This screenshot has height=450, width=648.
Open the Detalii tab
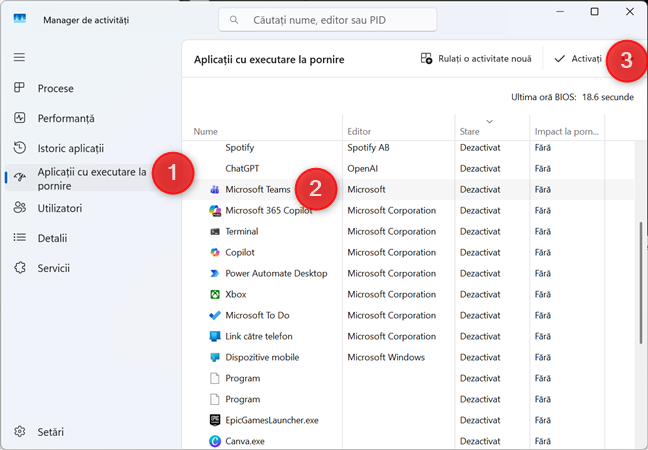click(x=91, y=238)
